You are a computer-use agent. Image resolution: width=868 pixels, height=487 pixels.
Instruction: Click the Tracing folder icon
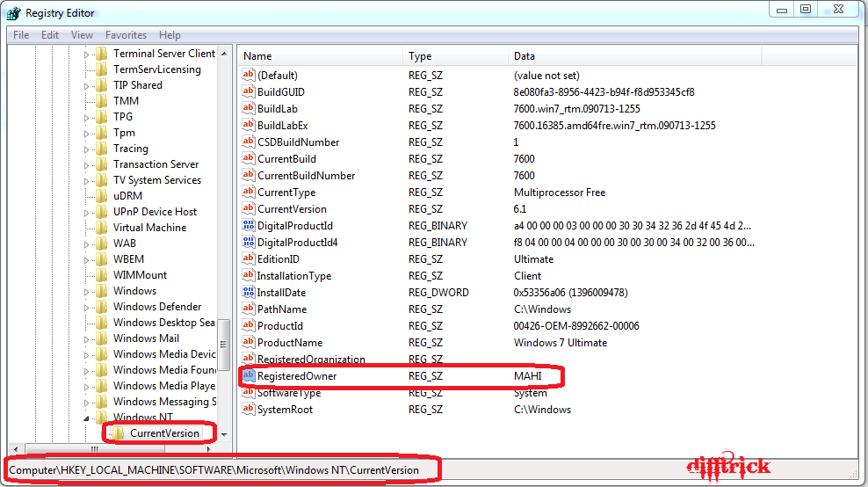point(101,149)
